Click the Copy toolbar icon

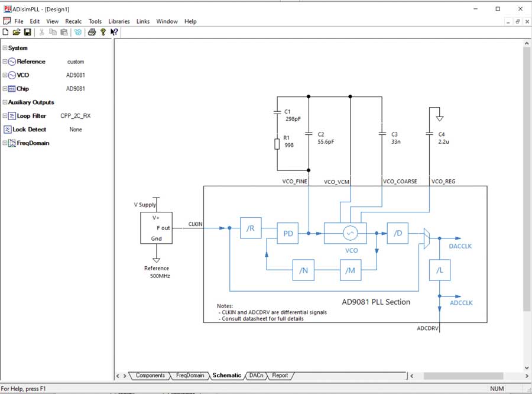(x=53, y=32)
